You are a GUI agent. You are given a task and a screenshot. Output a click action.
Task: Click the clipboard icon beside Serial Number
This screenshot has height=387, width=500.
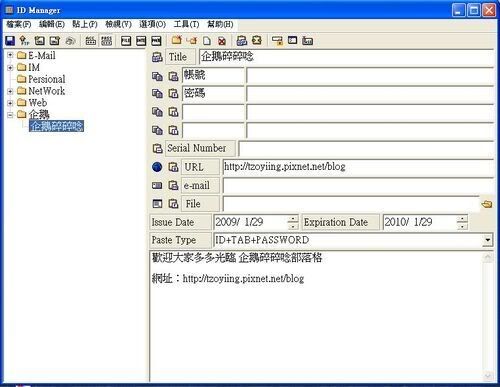point(157,148)
